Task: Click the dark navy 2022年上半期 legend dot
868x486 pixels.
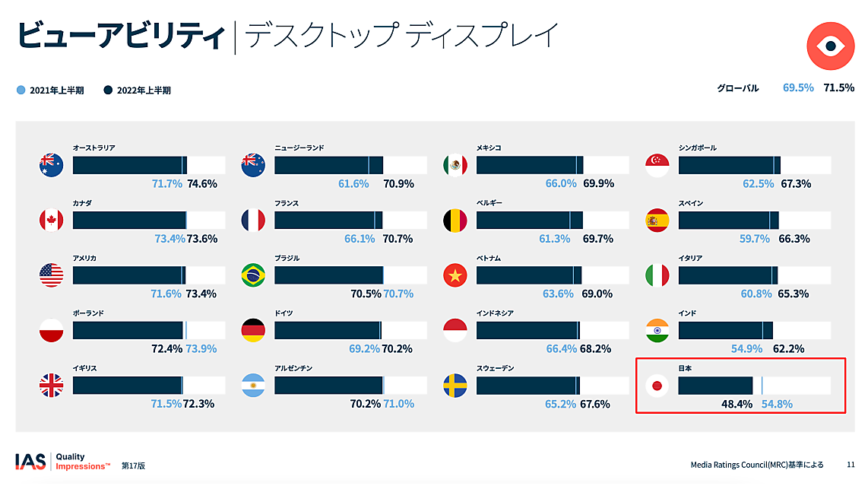Action: [108, 90]
